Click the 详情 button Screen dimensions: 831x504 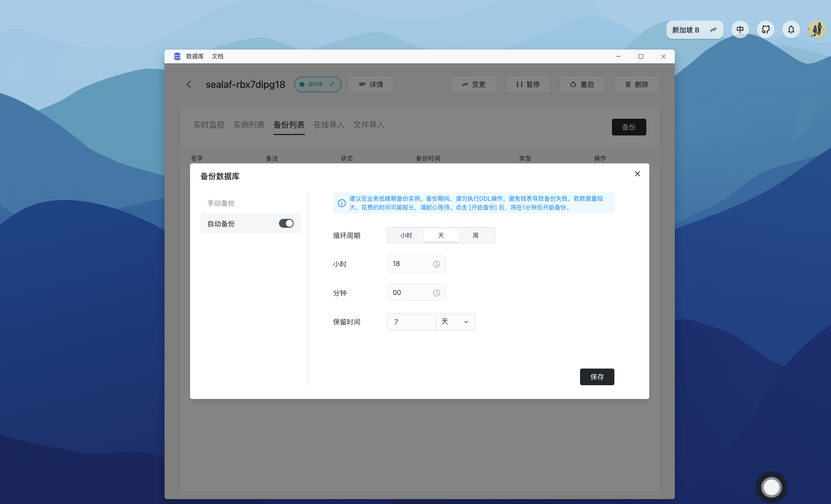(x=371, y=84)
